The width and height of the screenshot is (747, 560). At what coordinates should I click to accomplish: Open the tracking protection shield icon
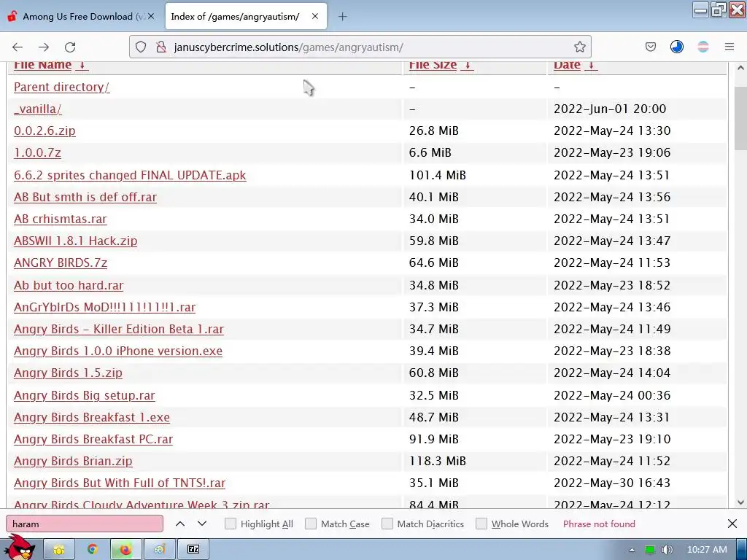(x=141, y=47)
